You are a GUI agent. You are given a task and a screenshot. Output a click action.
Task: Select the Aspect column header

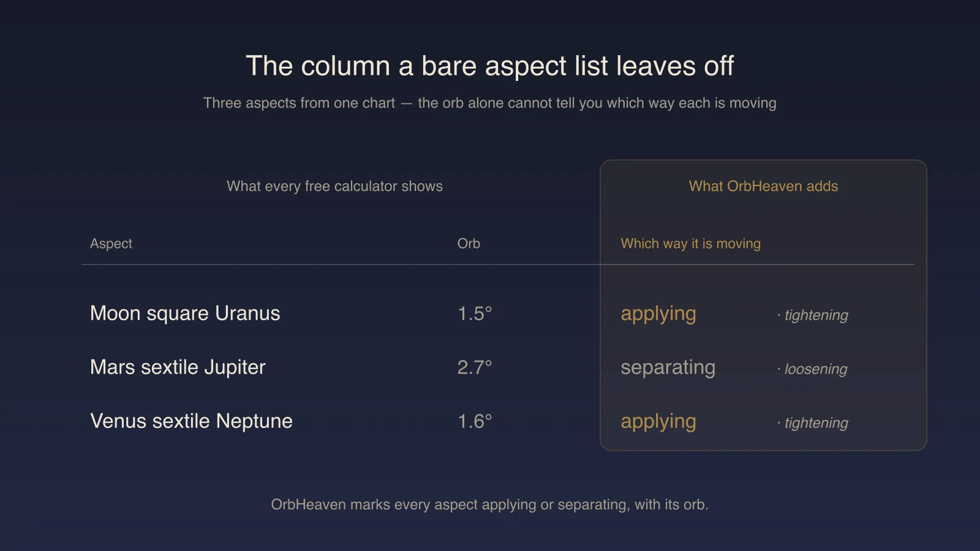click(x=111, y=244)
